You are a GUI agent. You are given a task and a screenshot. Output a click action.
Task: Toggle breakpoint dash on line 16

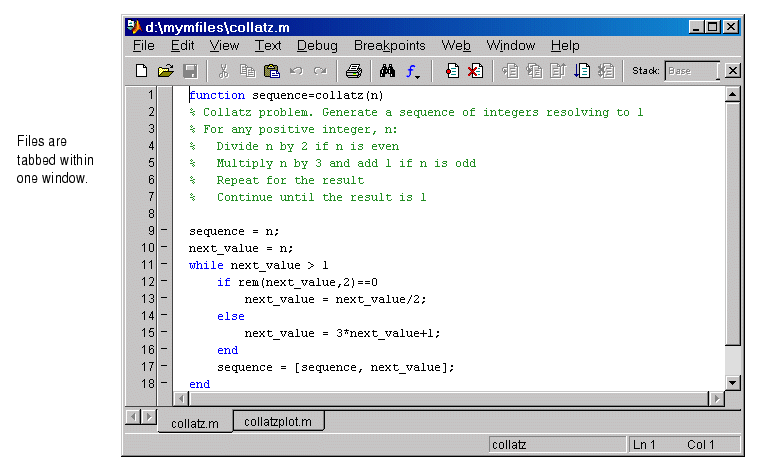pyautogui.click(x=164, y=349)
